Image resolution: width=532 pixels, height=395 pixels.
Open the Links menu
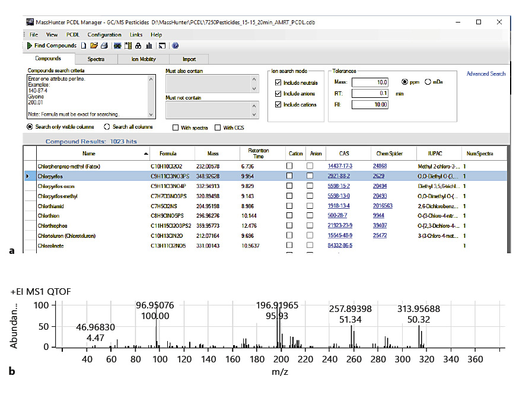click(x=136, y=34)
